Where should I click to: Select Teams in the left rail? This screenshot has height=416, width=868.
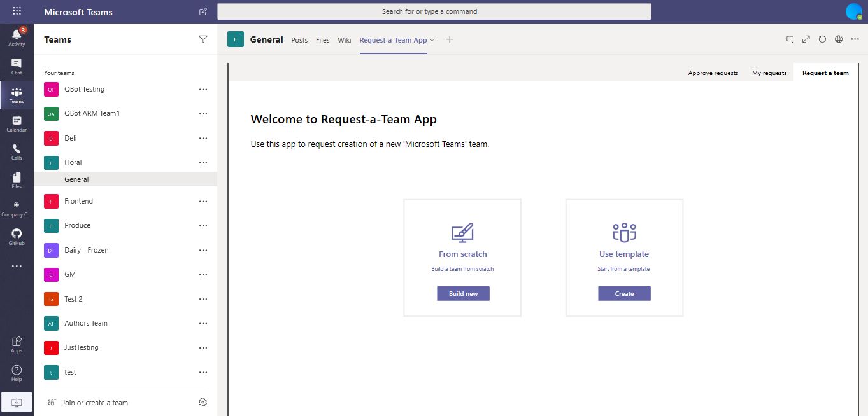click(17, 95)
